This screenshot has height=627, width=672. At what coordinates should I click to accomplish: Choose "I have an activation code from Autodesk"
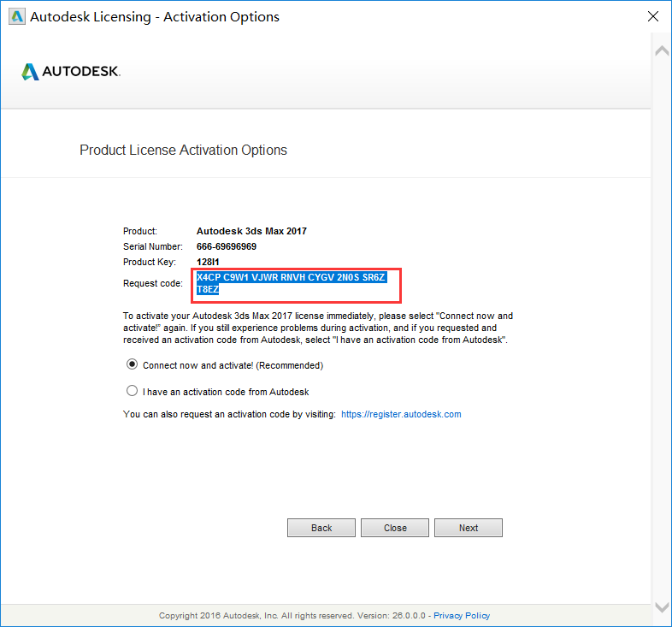132,391
